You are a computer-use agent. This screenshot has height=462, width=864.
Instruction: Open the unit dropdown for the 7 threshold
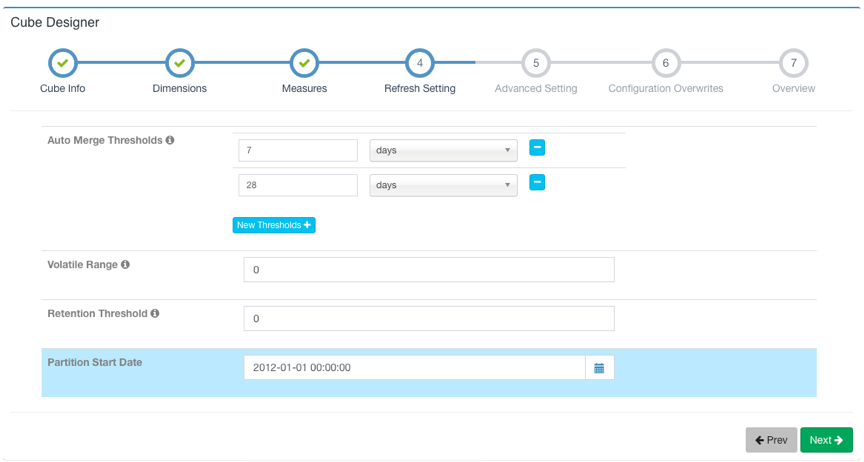pos(443,150)
